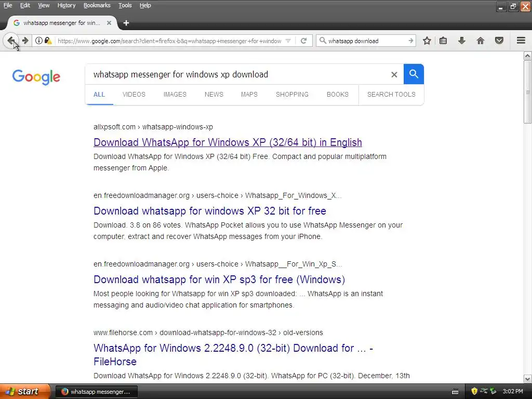The height and width of the screenshot is (399, 532).
Task: Clear Google search query with X
Action: pyautogui.click(x=394, y=74)
